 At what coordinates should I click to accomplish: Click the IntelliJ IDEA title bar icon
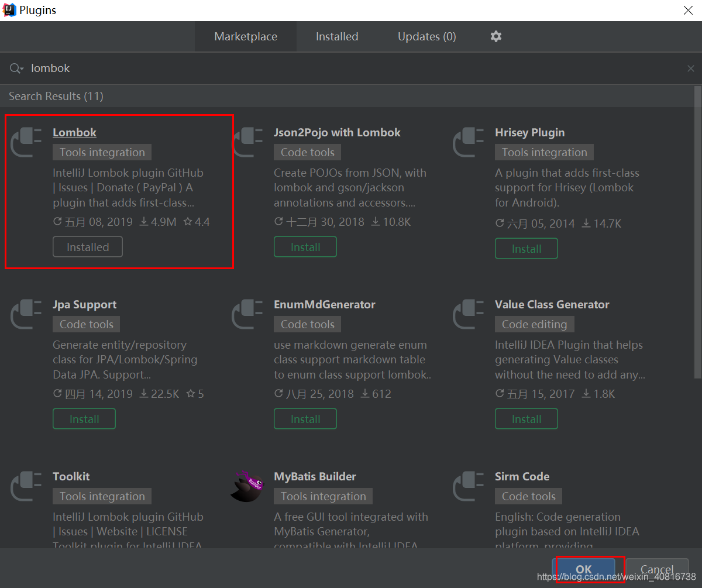point(9,10)
